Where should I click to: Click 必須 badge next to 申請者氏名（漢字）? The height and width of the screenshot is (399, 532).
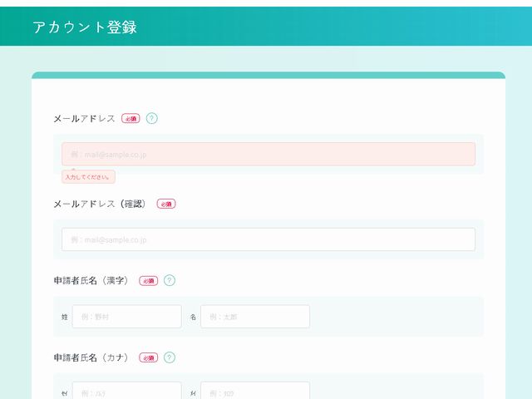(148, 281)
